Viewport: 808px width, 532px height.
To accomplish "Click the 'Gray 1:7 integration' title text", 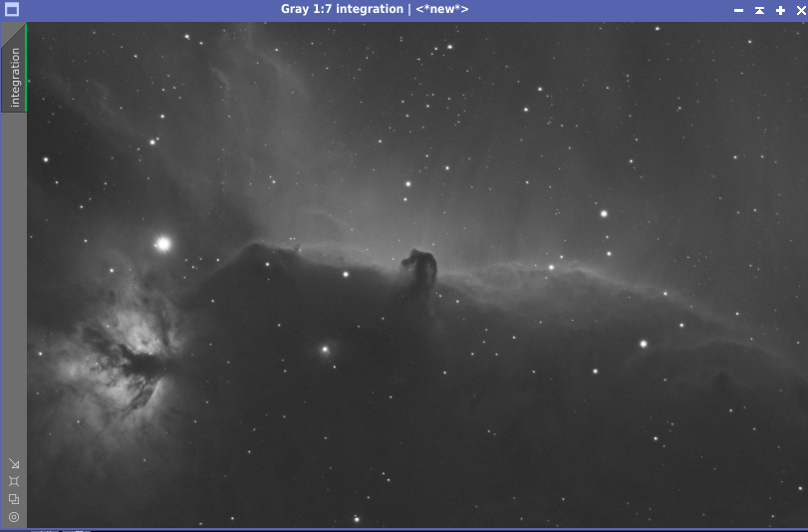I will [342, 9].
